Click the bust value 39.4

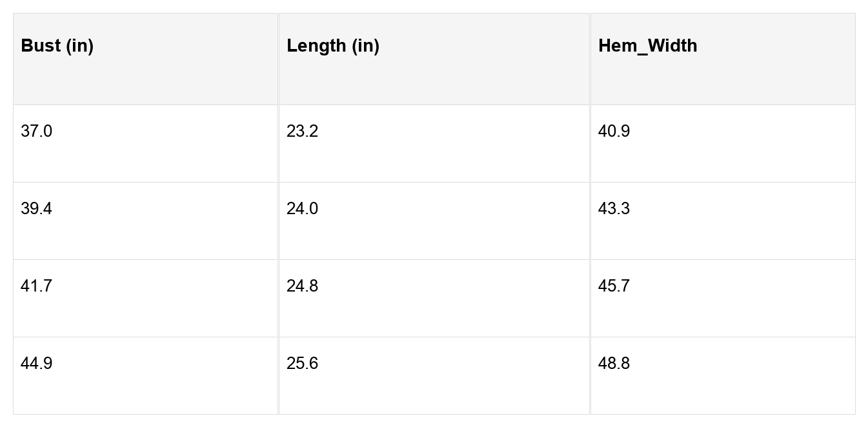click(x=37, y=209)
